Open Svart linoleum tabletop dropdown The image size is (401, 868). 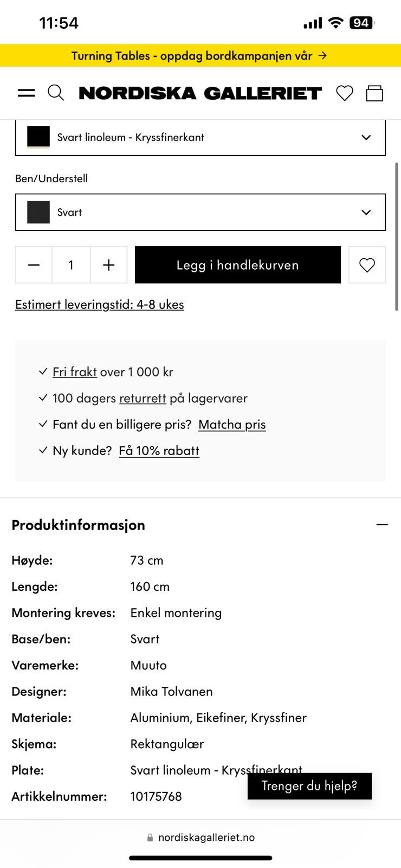pos(200,138)
